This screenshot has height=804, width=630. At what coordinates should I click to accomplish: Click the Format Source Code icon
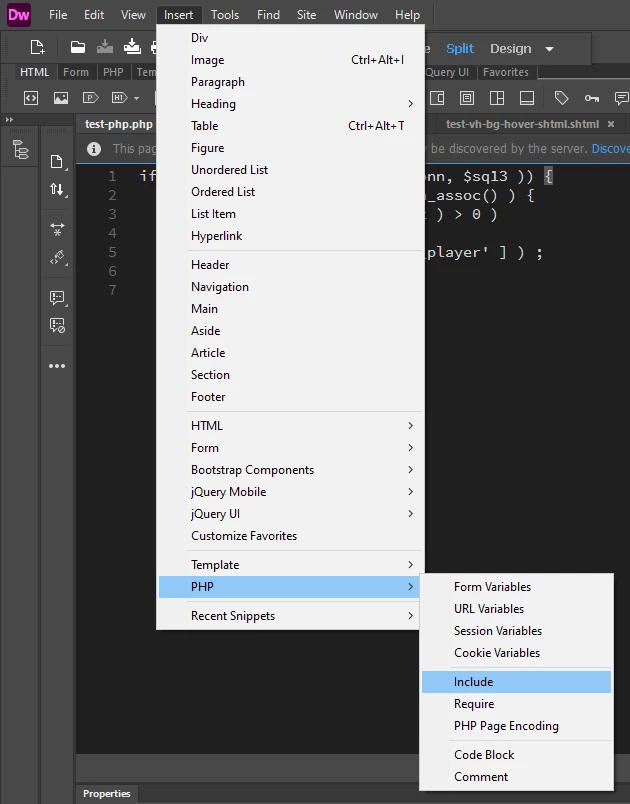57,257
